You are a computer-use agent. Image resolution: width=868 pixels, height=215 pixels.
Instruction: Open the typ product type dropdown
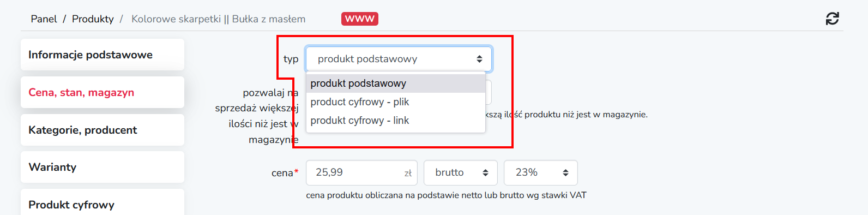point(399,59)
